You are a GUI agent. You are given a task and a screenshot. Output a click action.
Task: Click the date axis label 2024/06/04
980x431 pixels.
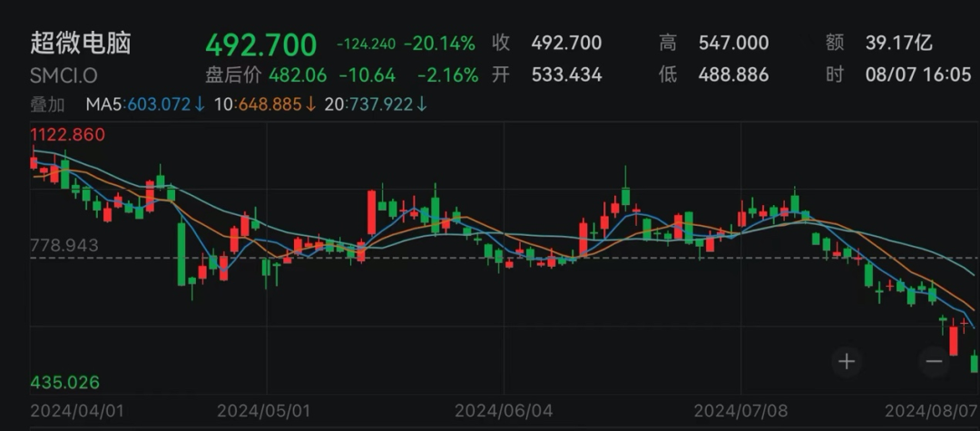pyautogui.click(x=502, y=411)
